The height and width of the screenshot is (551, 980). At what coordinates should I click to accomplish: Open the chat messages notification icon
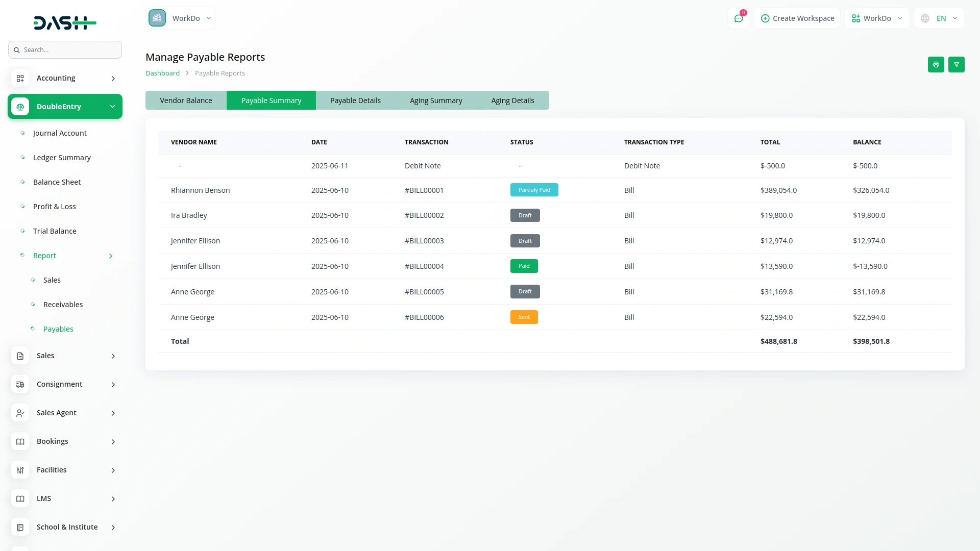[738, 18]
